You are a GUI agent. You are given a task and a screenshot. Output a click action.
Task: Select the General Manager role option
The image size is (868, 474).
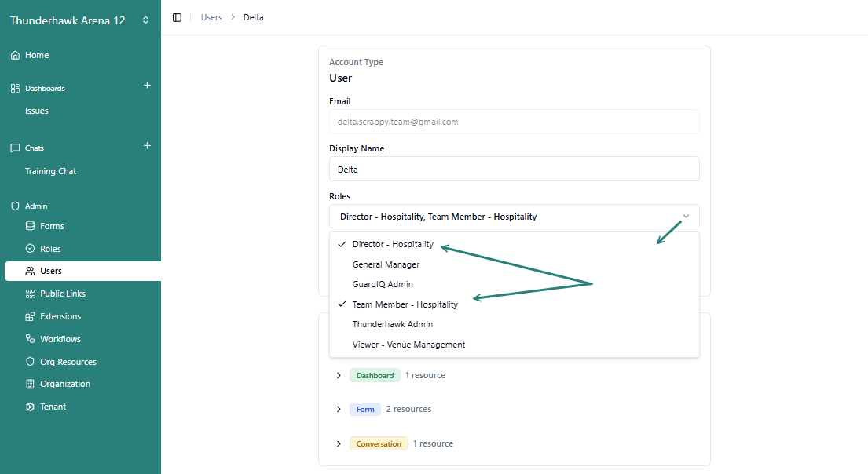(x=386, y=264)
